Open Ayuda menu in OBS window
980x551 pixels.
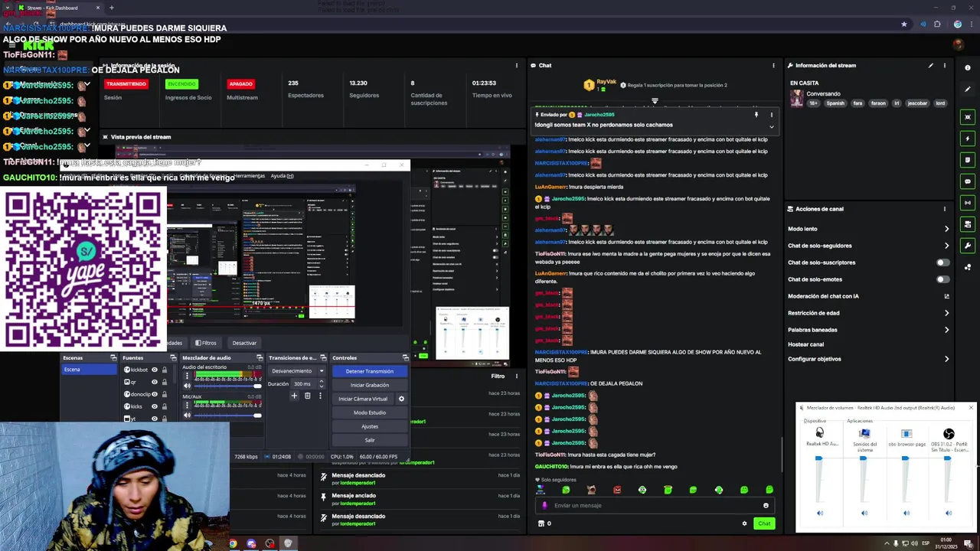click(x=282, y=176)
